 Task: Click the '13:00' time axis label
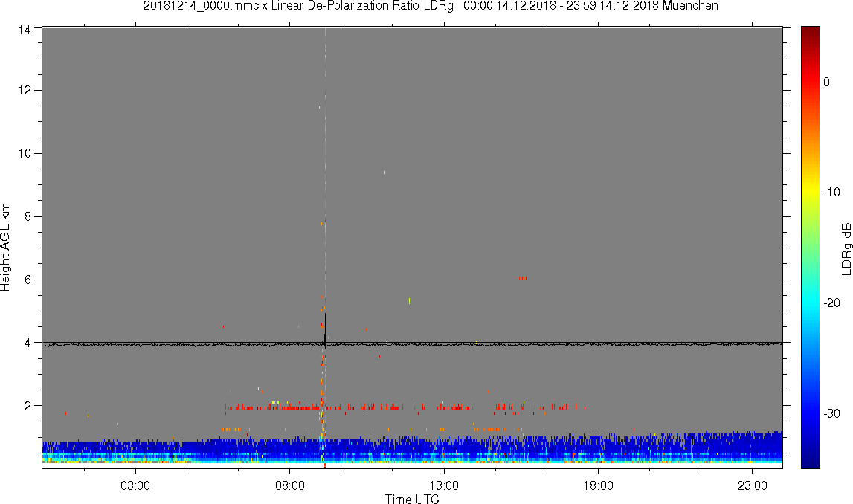click(445, 485)
